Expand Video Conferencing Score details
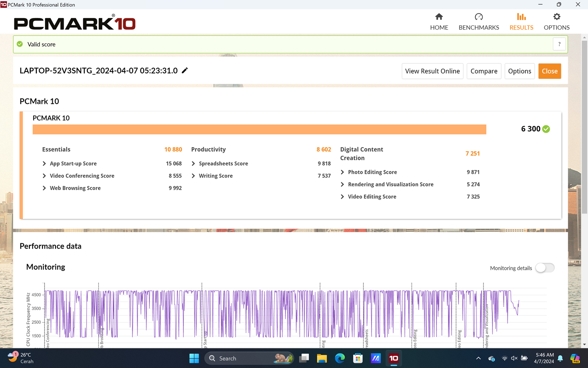 [x=44, y=176]
